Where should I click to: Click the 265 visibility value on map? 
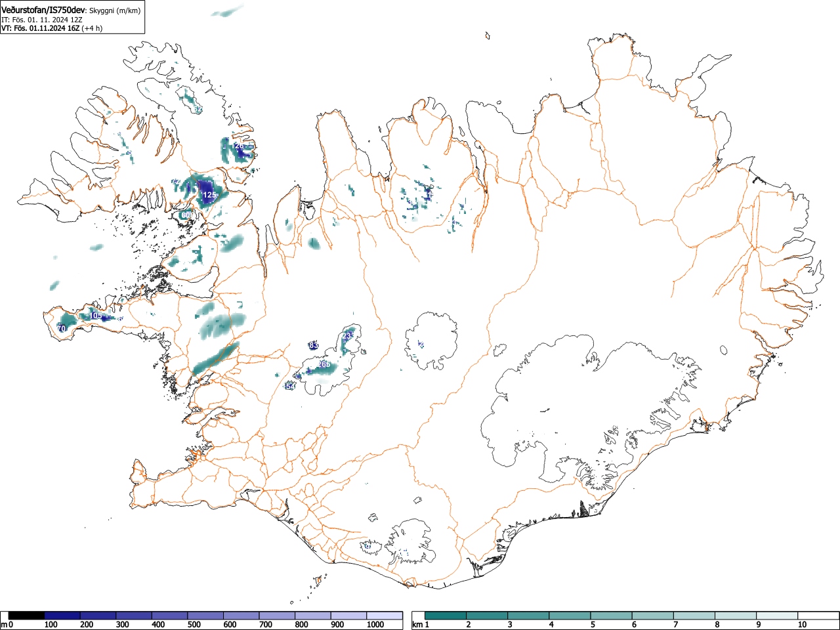click(324, 364)
